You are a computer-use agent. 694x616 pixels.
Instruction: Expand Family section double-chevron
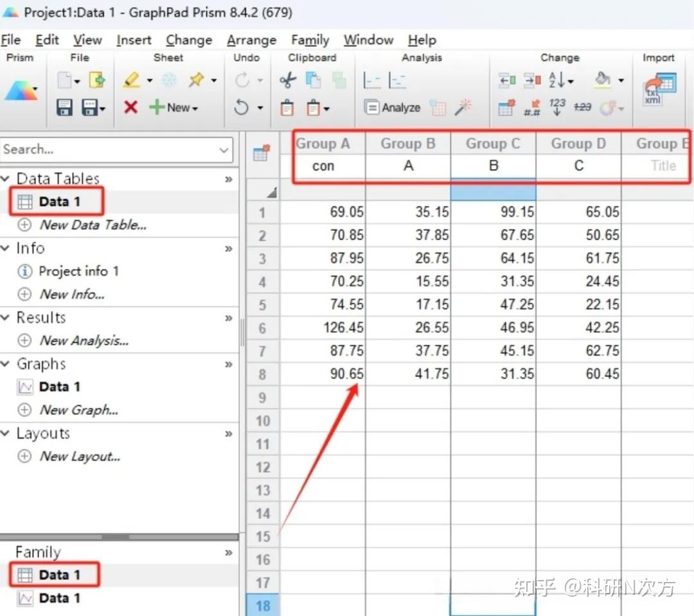coord(228,552)
